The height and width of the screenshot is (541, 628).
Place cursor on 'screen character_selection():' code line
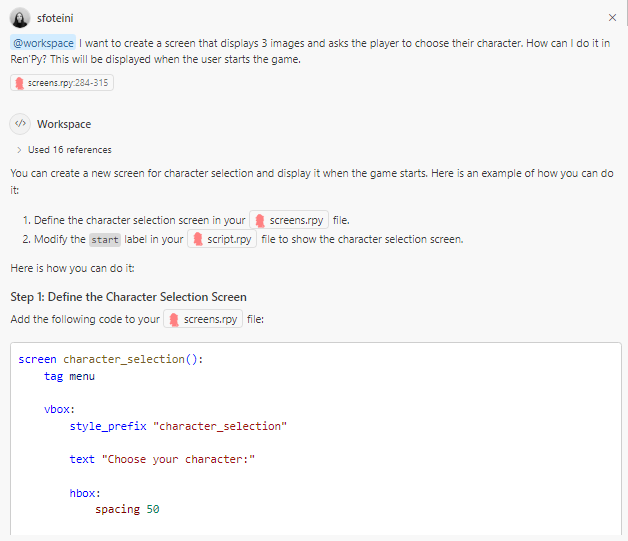pyautogui.click(x=110, y=359)
